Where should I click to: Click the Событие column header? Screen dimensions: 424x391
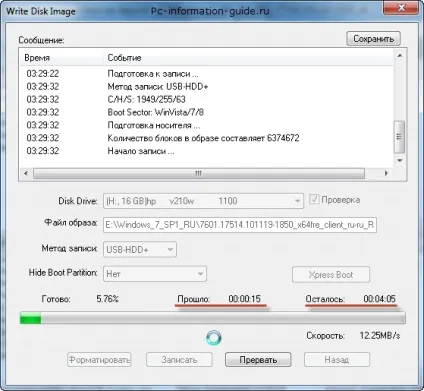(248, 58)
